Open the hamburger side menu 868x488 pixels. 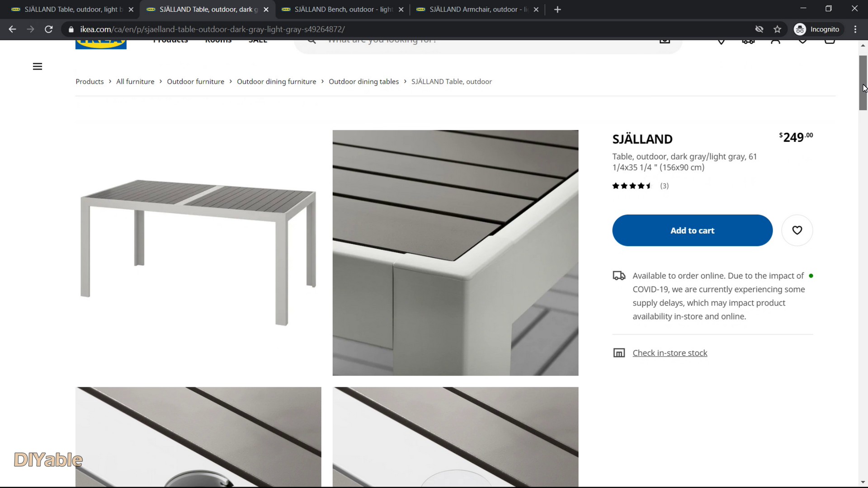click(38, 66)
